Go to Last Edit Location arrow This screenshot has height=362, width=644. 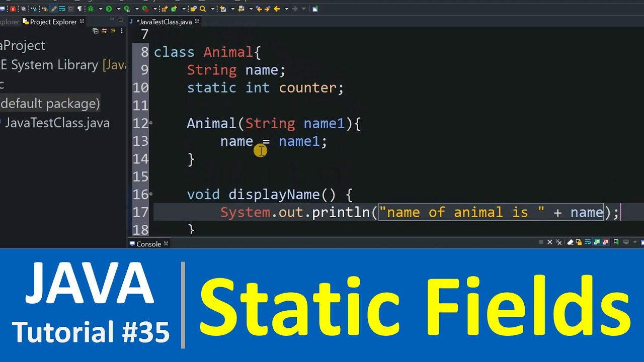pyautogui.click(x=259, y=9)
